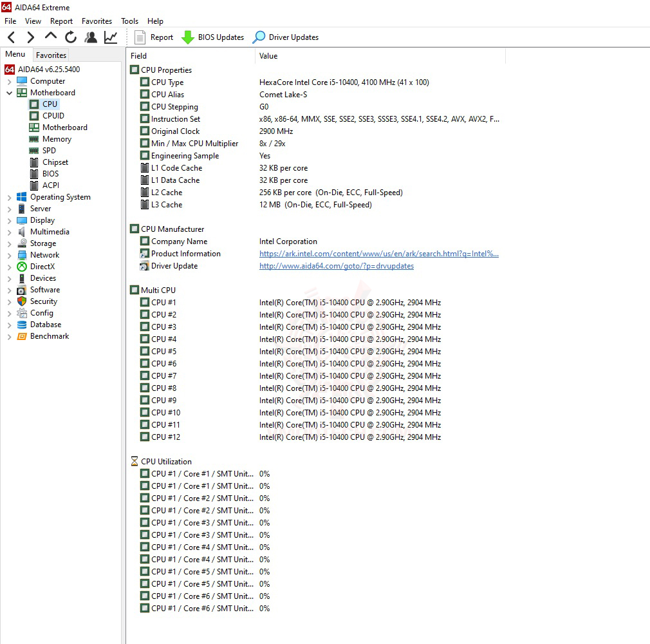Viewport: 650px width, 644px height.
Task: Click the Motherboard icon in tree root
Action: pos(21,93)
